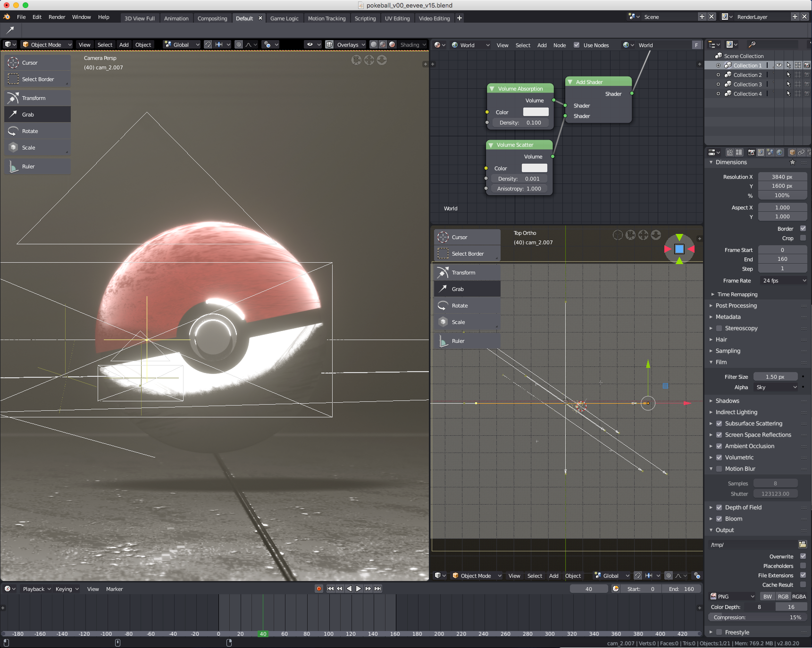
Task: Expand the Shadows panel
Action: tap(727, 401)
